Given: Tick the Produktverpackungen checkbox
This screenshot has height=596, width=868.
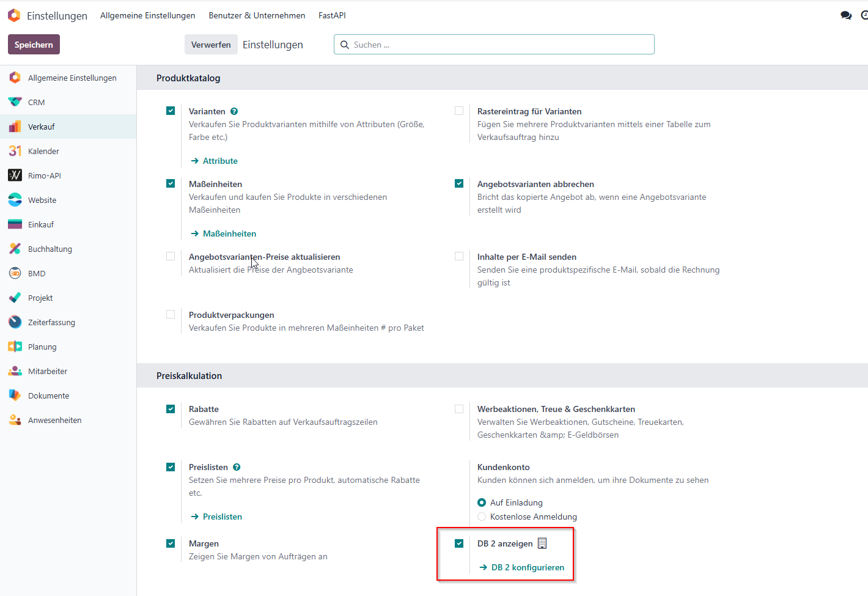Looking at the screenshot, I should [171, 314].
